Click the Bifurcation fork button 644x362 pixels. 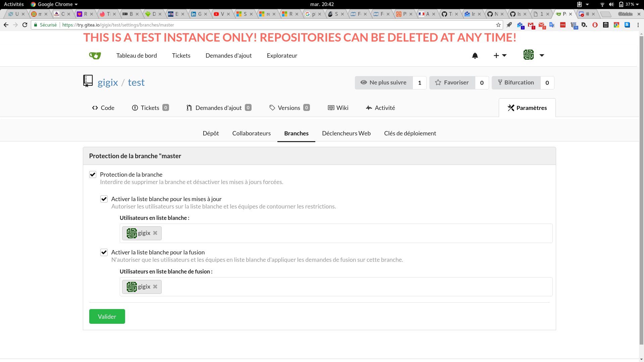[516, 83]
